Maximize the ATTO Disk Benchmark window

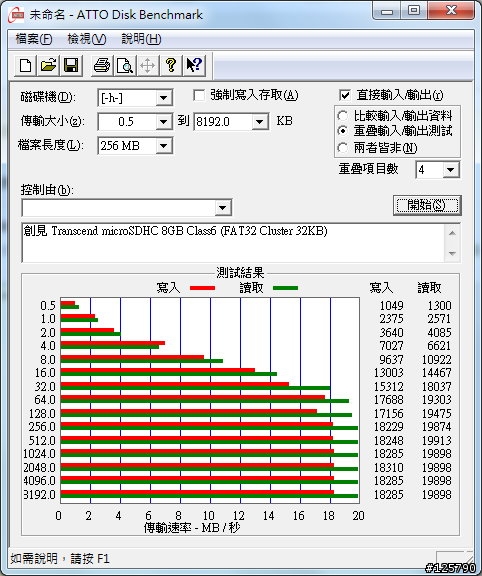pyautogui.click(x=414, y=11)
